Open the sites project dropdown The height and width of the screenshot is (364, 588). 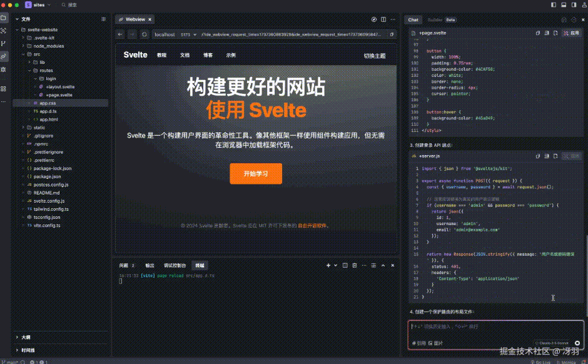pos(39,5)
